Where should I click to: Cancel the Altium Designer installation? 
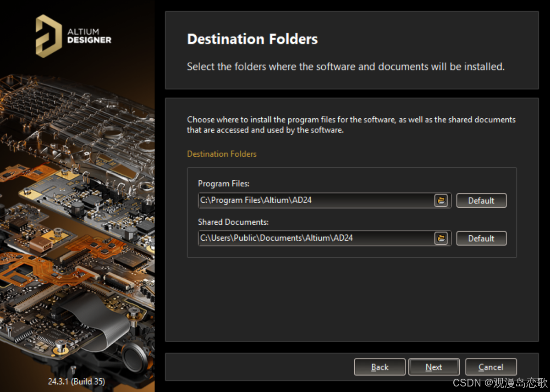(491, 367)
